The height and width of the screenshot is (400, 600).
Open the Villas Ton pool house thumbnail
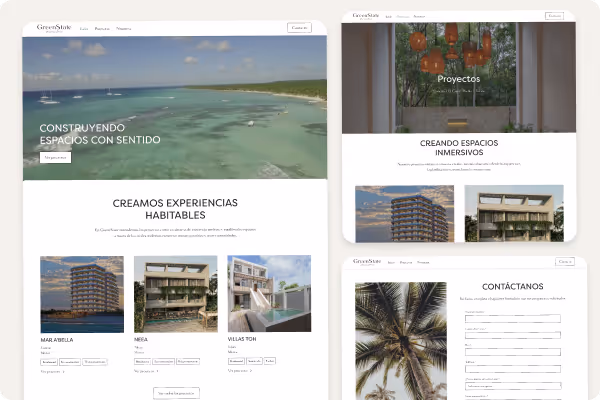click(269, 294)
